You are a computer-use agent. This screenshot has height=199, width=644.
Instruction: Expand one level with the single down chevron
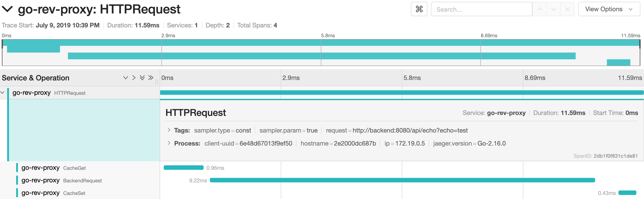tap(126, 78)
